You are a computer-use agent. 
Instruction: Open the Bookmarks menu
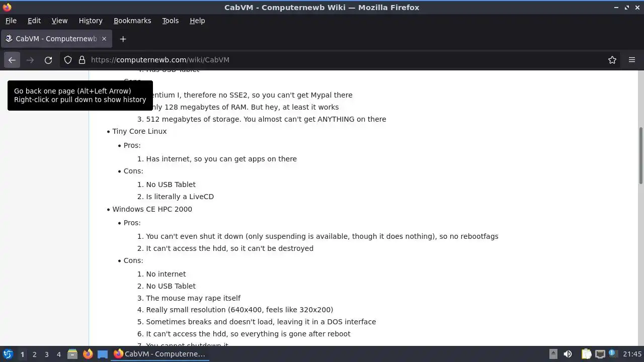pyautogui.click(x=132, y=21)
